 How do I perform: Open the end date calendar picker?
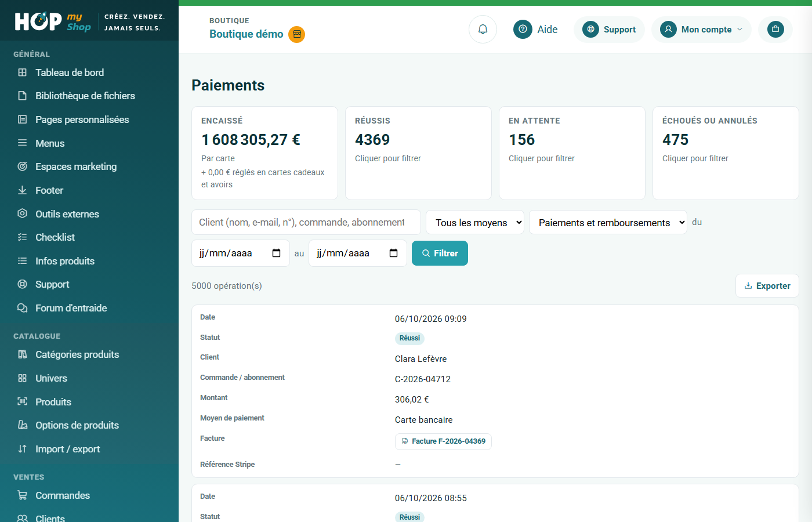pyautogui.click(x=394, y=253)
